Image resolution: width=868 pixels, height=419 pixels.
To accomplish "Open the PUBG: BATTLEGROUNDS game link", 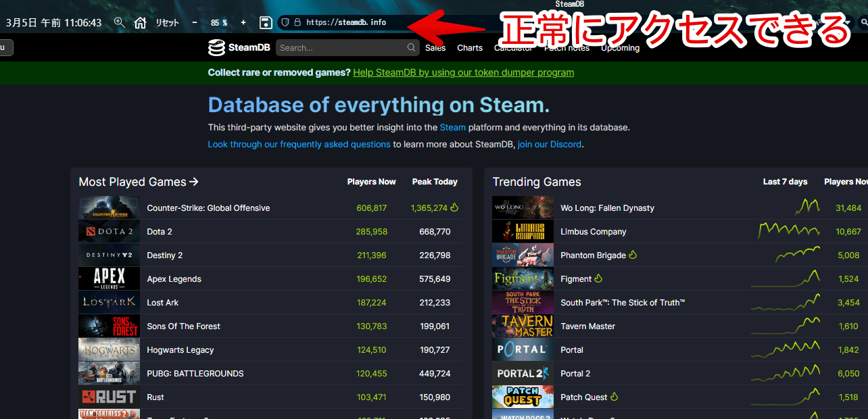I will coord(195,374).
